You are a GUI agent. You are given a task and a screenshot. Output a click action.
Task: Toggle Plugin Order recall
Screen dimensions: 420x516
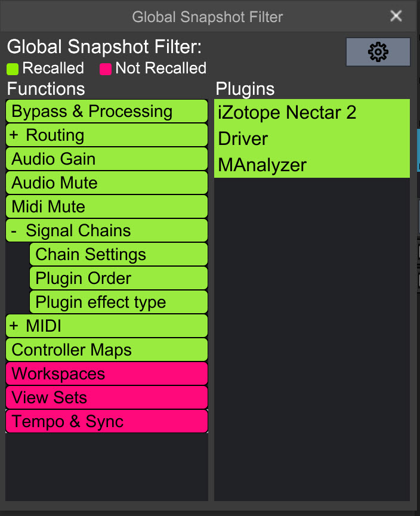[118, 279]
